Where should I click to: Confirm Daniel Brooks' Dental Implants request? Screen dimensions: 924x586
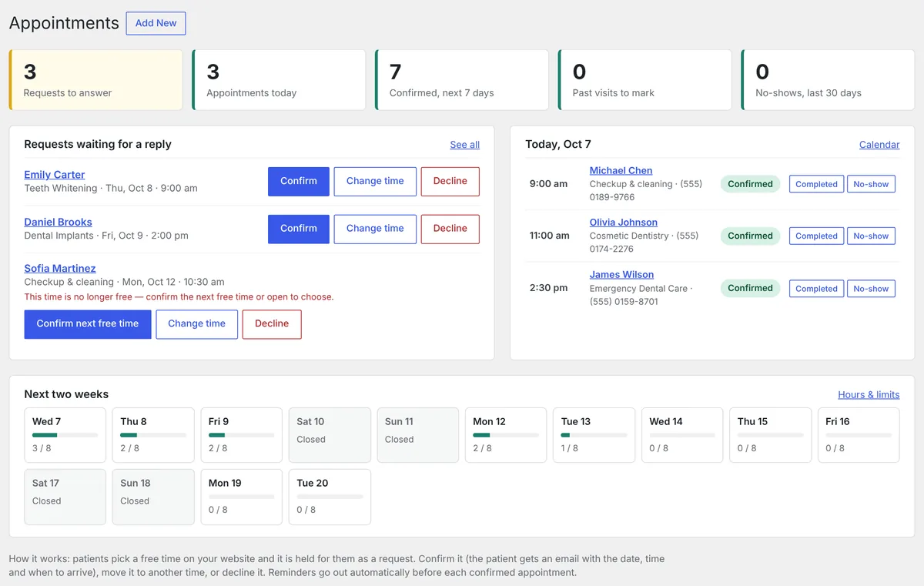point(299,229)
